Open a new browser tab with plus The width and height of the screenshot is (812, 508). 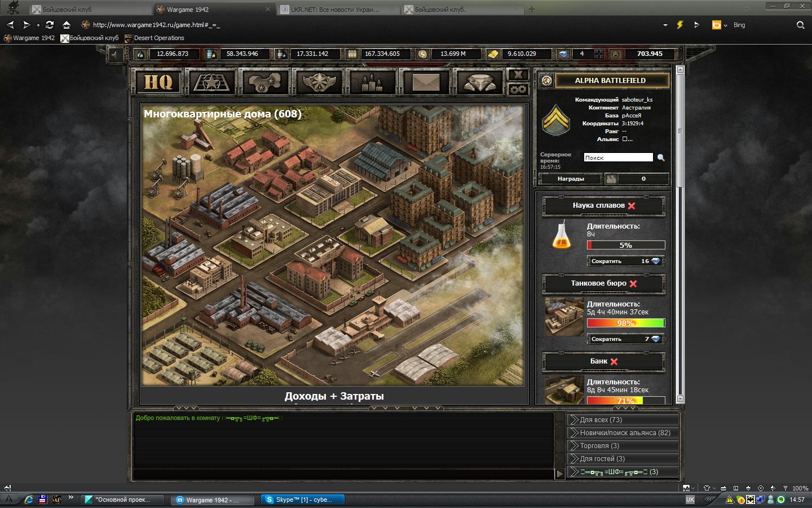tap(531, 9)
